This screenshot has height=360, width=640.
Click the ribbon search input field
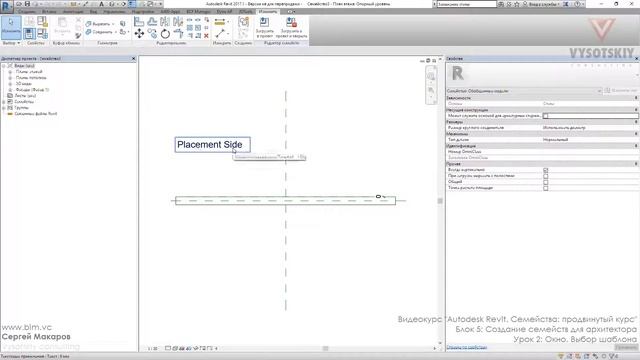[x=466, y=4]
